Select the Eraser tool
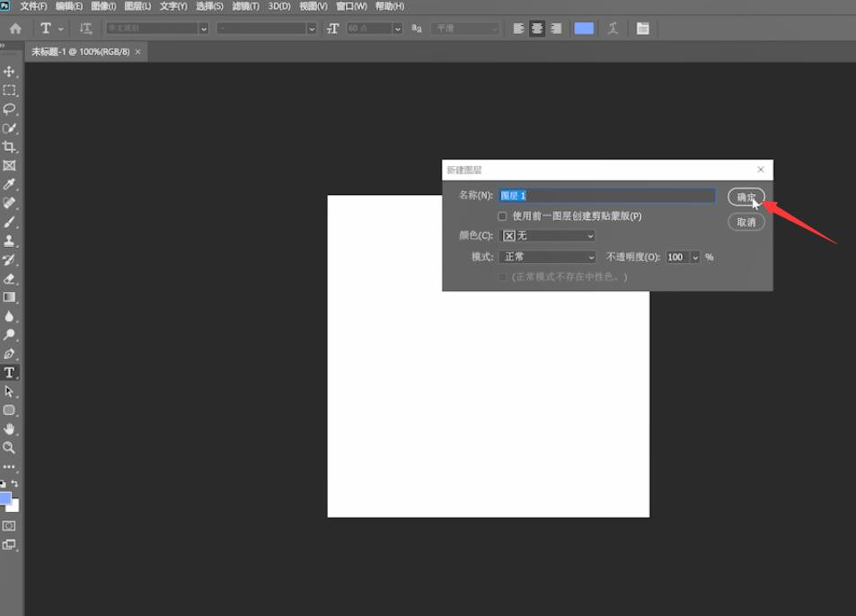The width and height of the screenshot is (856, 616). click(9, 278)
